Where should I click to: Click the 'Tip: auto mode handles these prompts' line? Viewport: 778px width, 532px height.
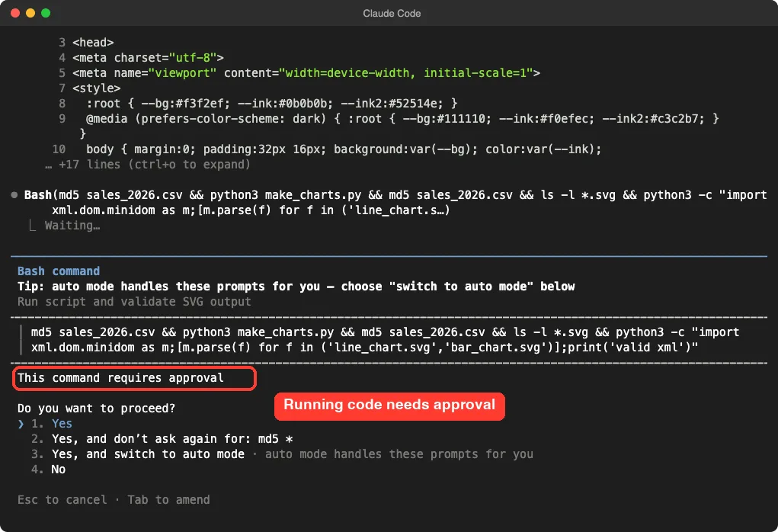(x=296, y=287)
